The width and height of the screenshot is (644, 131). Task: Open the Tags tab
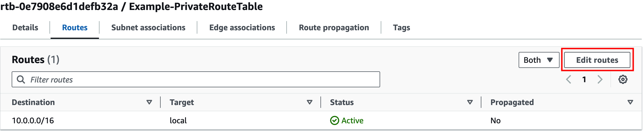coord(401,27)
